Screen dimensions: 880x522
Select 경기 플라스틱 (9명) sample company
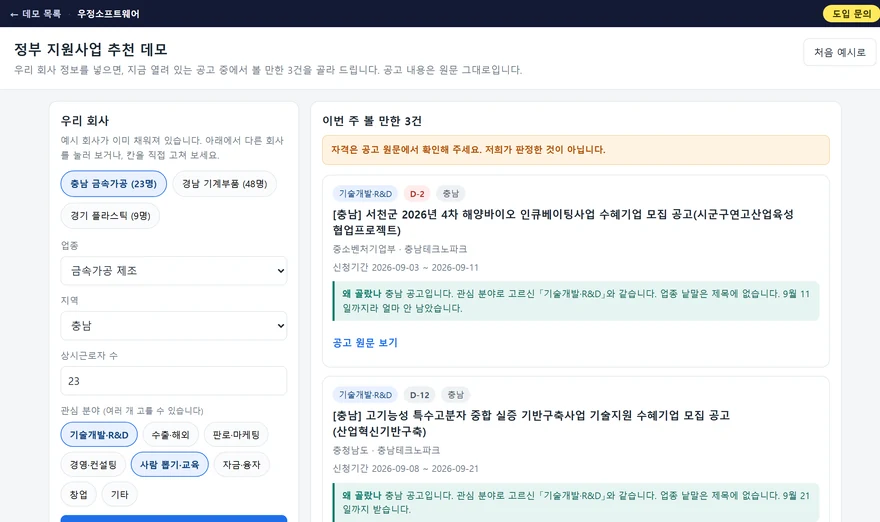click(110, 216)
